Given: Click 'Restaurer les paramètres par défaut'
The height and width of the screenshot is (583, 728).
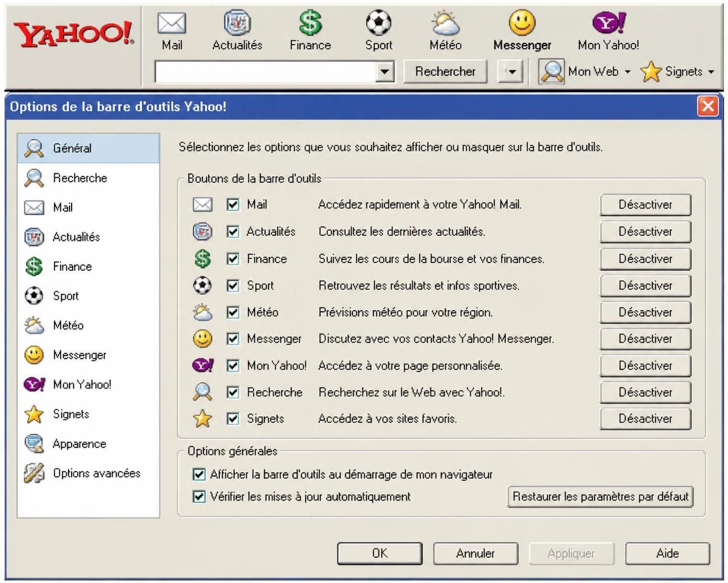Looking at the screenshot, I should pos(600,496).
